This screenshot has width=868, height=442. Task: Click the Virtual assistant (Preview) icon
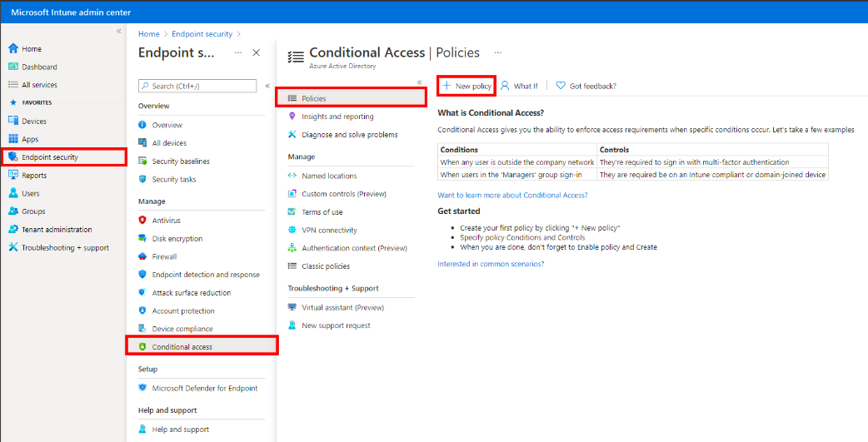(x=292, y=307)
